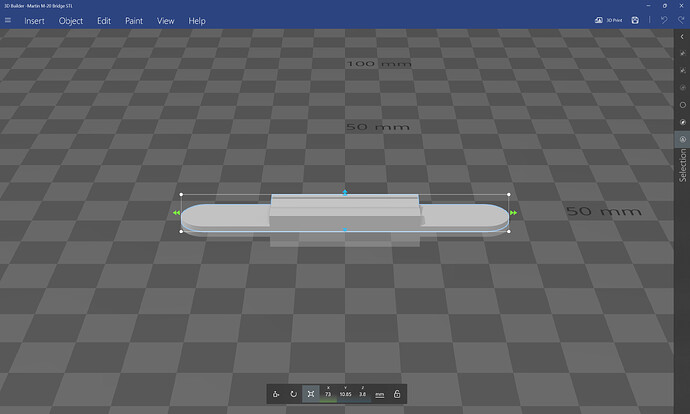This screenshot has width=690, height=414.
Task: Redo the last action
Action: tap(681, 20)
